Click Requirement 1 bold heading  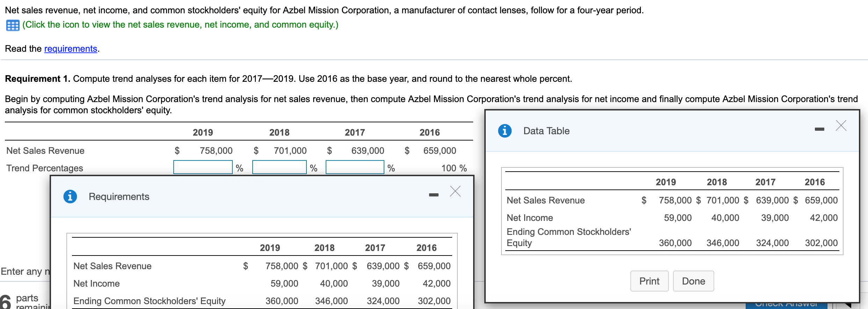(x=37, y=79)
